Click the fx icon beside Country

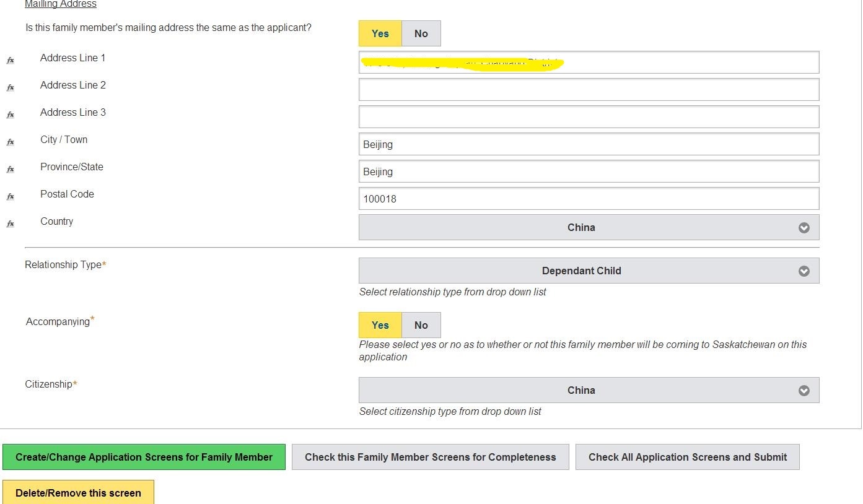(10, 224)
